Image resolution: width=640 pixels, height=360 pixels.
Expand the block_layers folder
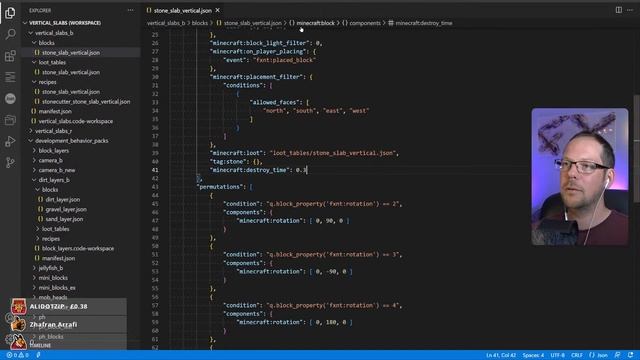[x=53, y=150]
